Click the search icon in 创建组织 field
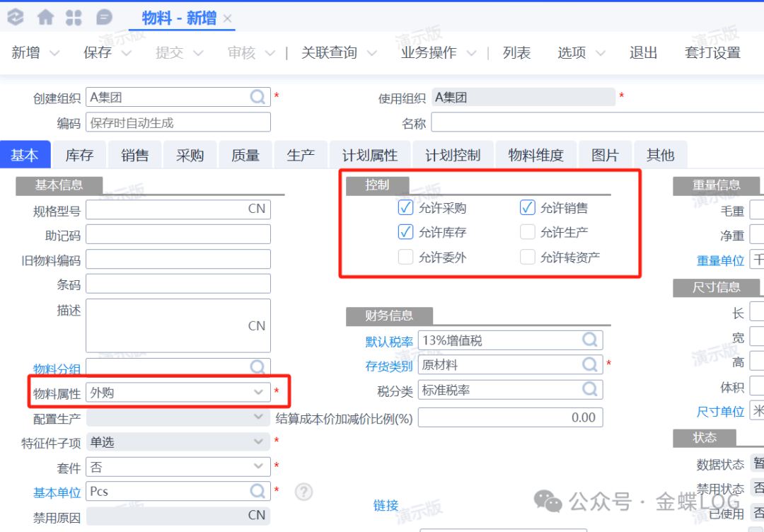764x532 pixels. [258, 98]
